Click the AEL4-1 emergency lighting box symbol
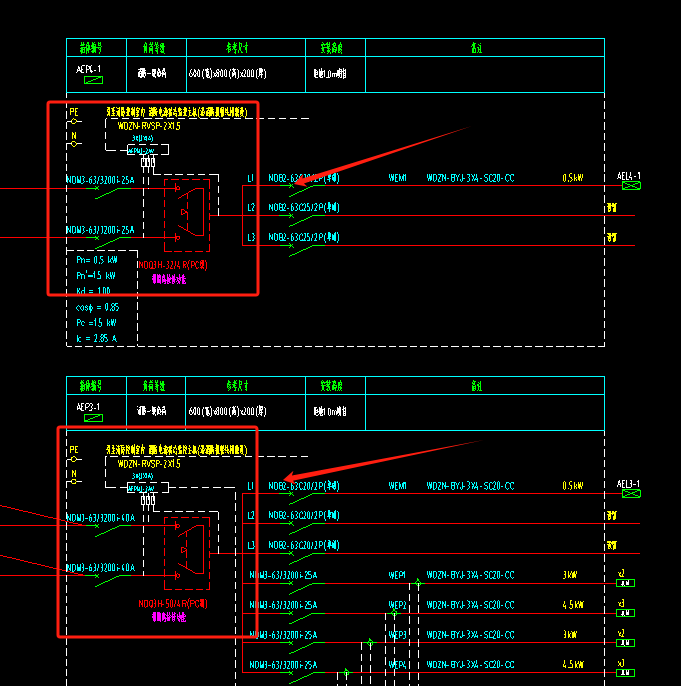The image size is (681, 686). (631, 186)
